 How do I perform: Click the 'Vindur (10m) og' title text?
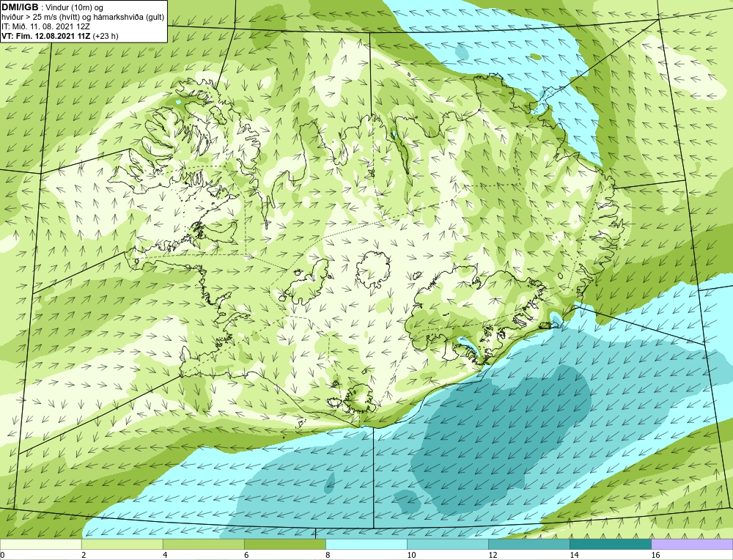click(x=74, y=8)
